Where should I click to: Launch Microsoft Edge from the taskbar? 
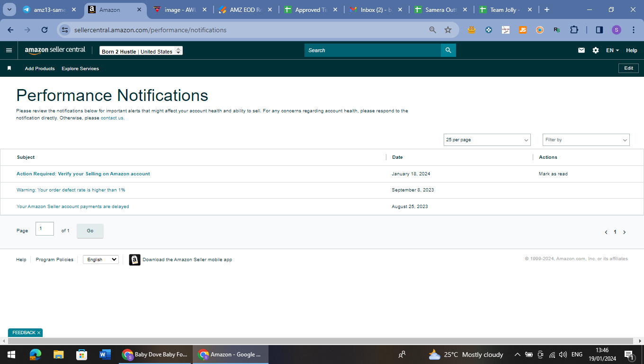[x=36, y=355]
